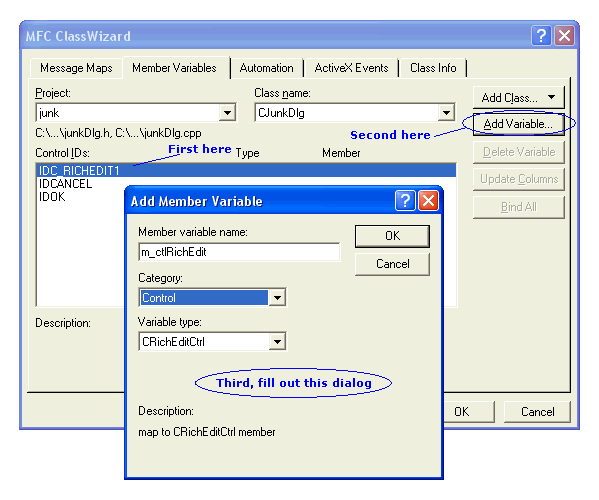Click the junkDlg.h, junkDlg.cpp file path text
The width and height of the screenshot is (599, 500).
[118, 133]
